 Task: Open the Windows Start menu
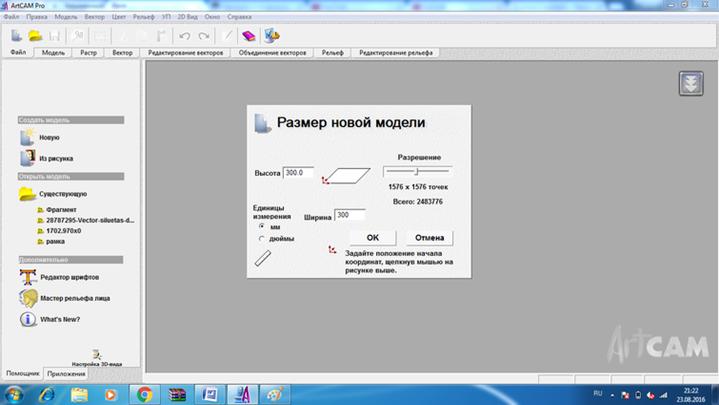point(14,394)
